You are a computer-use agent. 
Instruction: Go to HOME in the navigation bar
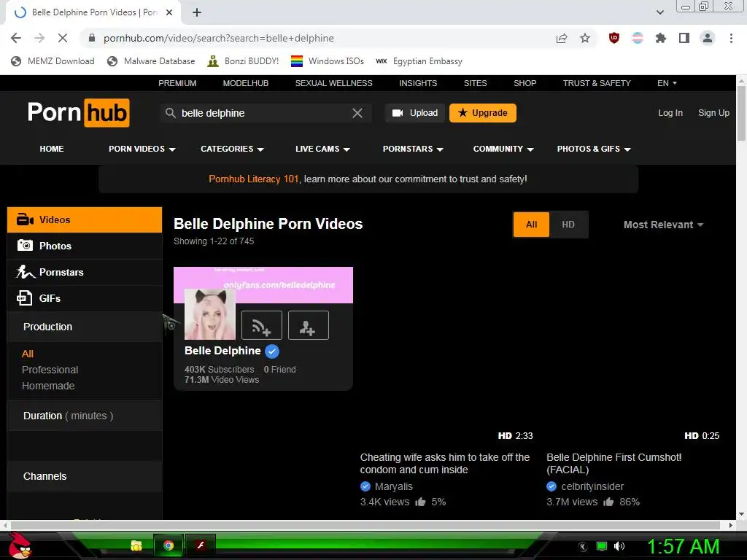point(52,149)
